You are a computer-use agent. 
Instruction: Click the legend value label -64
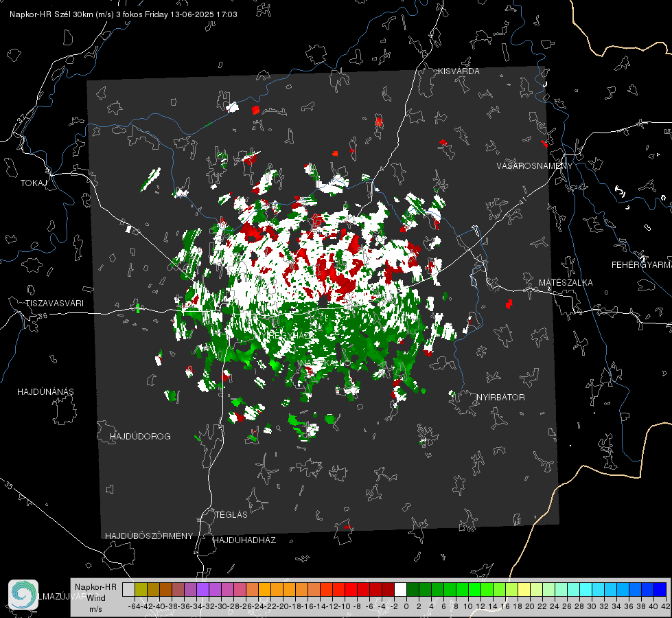(x=135, y=606)
